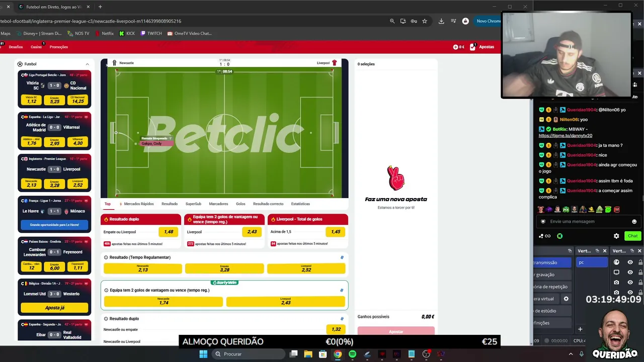Open the Netflix bookmark
644x362 pixels.
tap(104, 34)
